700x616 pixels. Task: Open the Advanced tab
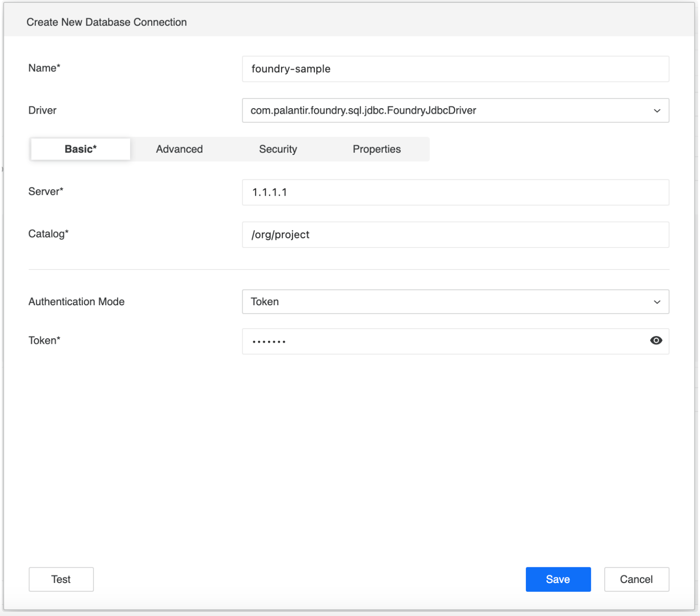pyautogui.click(x=179, y=149)
